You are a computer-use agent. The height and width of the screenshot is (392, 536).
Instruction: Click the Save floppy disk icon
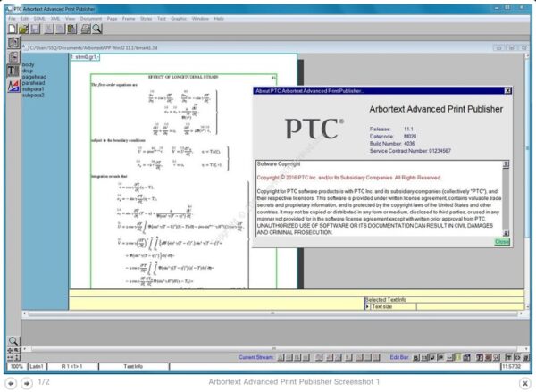(35, 29)
